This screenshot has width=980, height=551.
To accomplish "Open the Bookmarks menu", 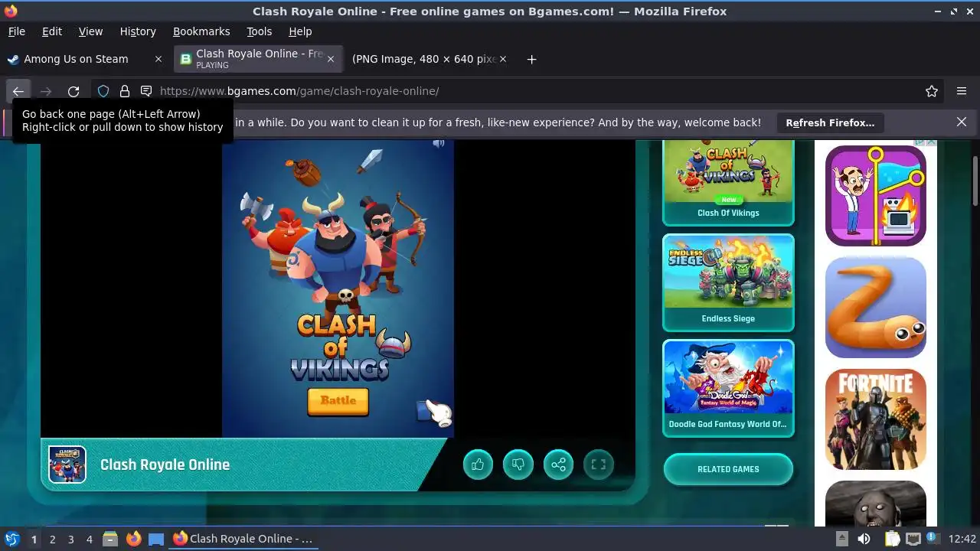I will coord(201,31).
